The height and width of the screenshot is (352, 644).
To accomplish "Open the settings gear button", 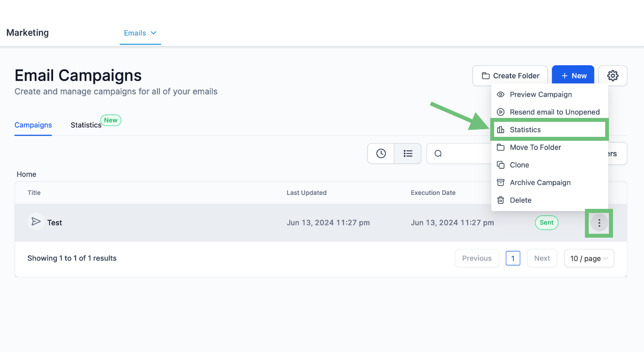I will 612,76.
